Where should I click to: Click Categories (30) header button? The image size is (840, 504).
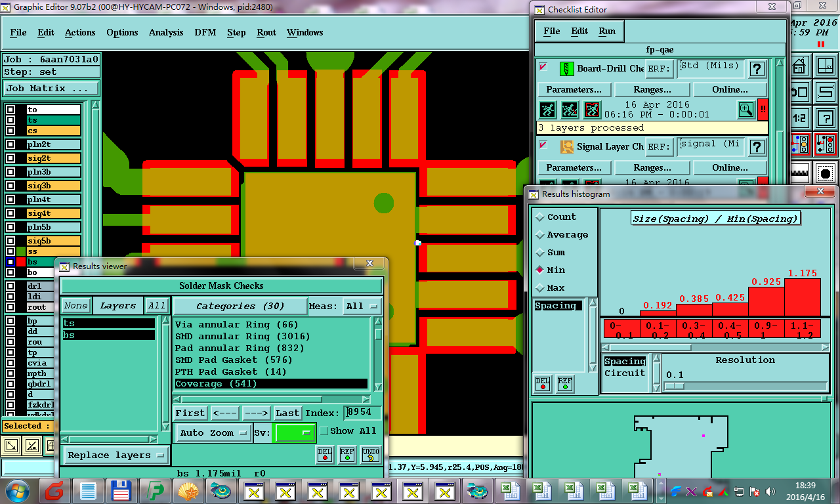[x=240, y=306]
